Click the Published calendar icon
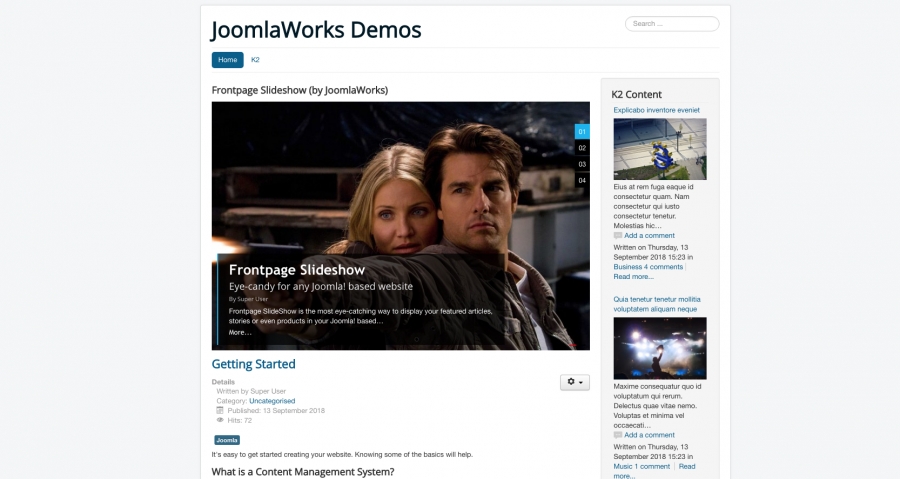Screen dimensions: 900x479 tap(220, 410)
